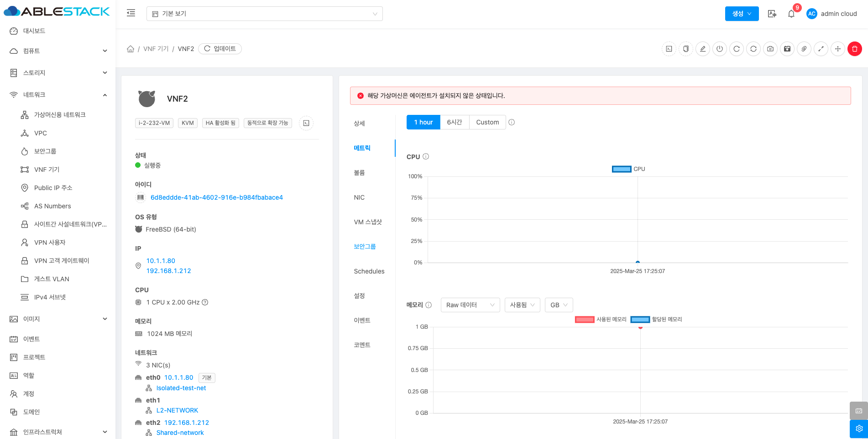Open the Raw 데이터 dropdown

470,305
